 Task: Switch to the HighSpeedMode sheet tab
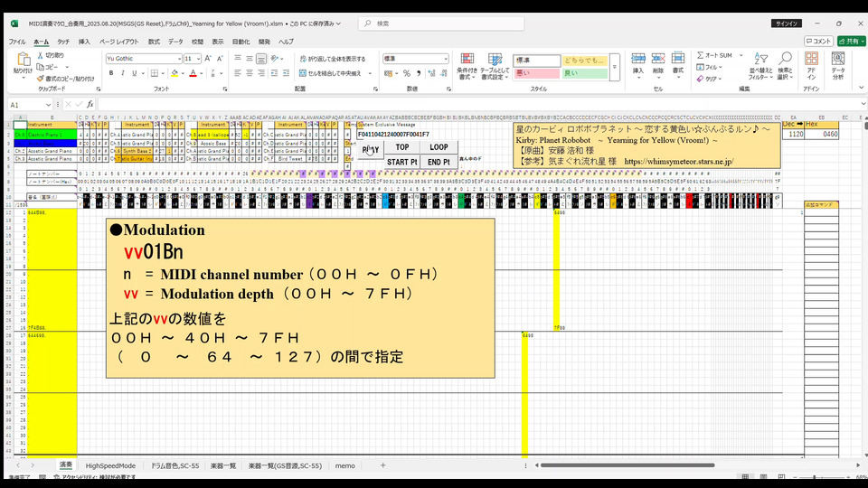(110, 465)
